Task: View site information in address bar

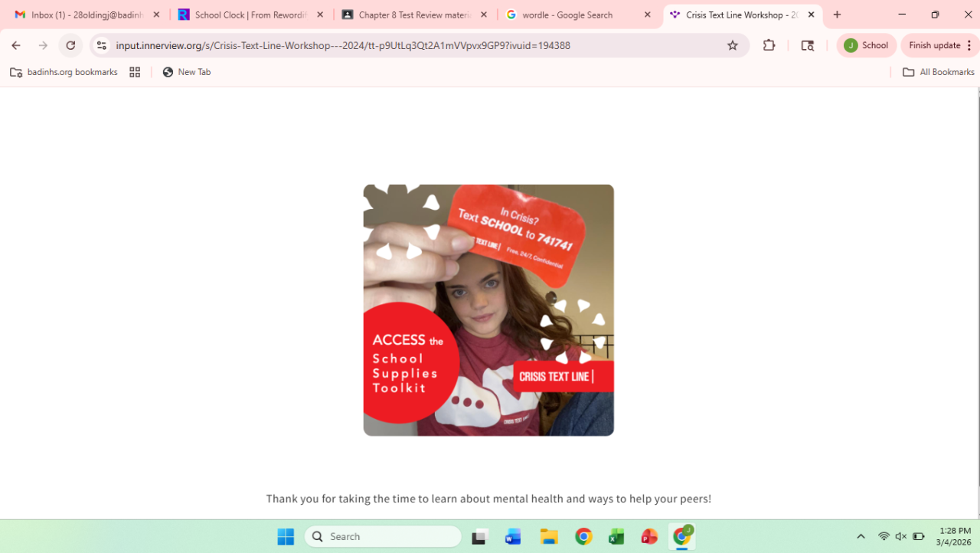Action: pyautogui.click(x=101, y=45)
